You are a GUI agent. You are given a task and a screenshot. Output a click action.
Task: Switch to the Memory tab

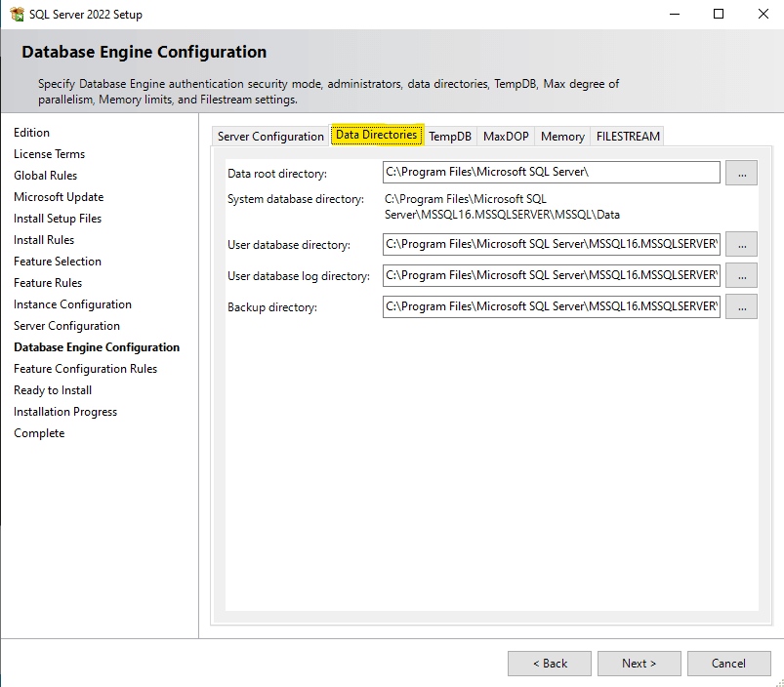(x=562, y=137)
